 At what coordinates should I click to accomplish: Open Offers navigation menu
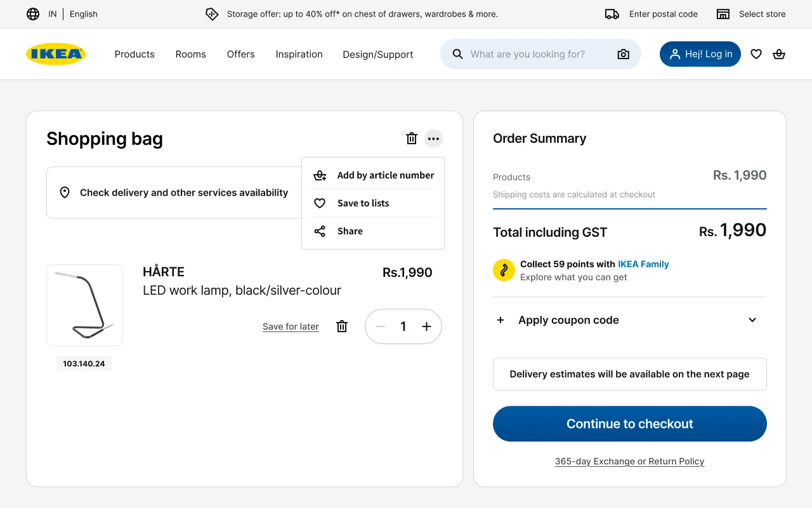pos(241,55)
